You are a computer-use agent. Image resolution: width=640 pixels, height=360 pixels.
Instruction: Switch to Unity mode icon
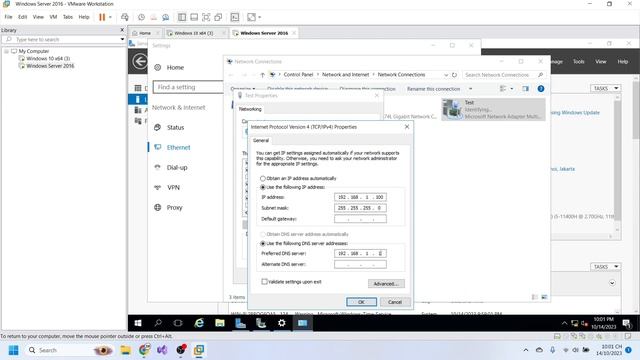(x=218, y=17)
